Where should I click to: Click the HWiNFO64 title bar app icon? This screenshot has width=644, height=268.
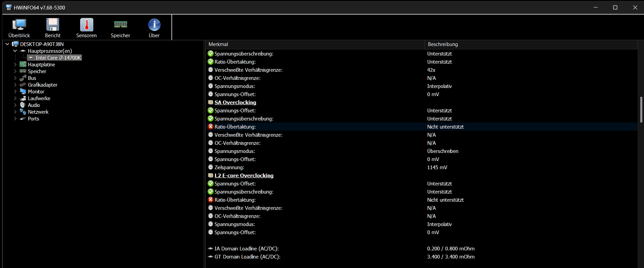8,7
